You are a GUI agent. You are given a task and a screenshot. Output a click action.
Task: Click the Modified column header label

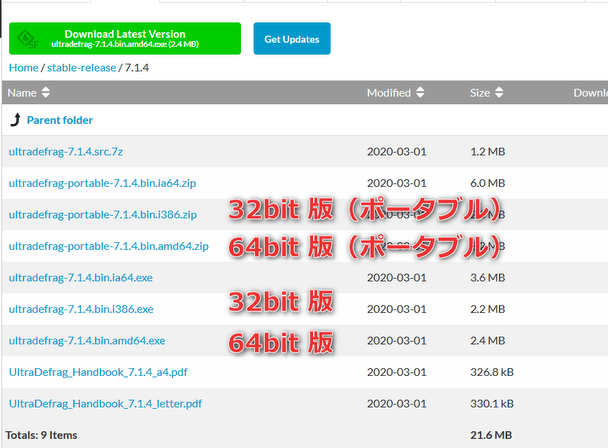tap(389, 93)
